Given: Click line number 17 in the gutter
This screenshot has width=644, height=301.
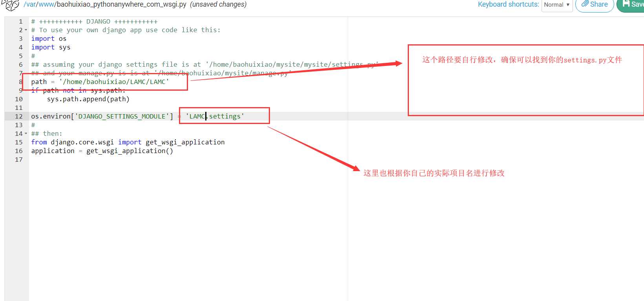Looking at the screenshot, I should (x=18, y=160).
